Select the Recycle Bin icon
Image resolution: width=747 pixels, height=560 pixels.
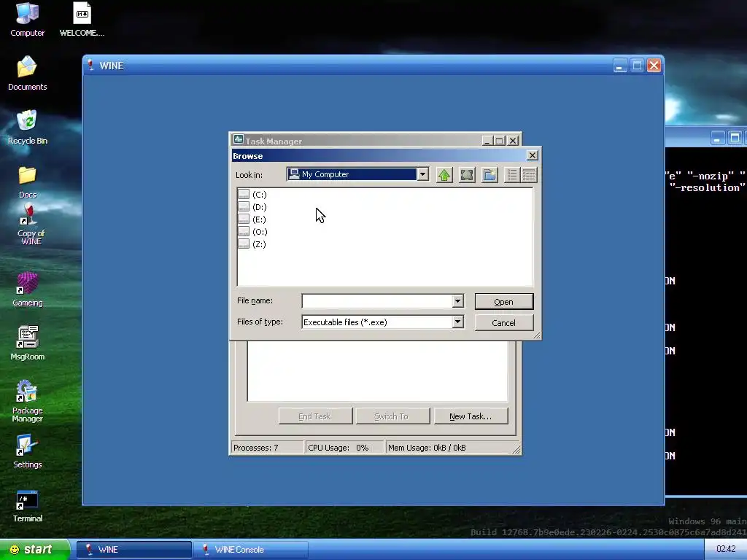click(x=27, y=127)
